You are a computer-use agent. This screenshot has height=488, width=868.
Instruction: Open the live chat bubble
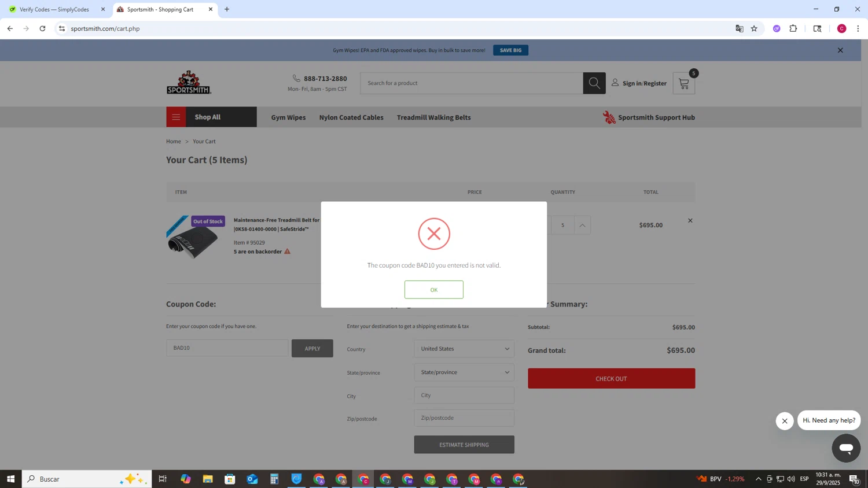[x=846, y=448]
